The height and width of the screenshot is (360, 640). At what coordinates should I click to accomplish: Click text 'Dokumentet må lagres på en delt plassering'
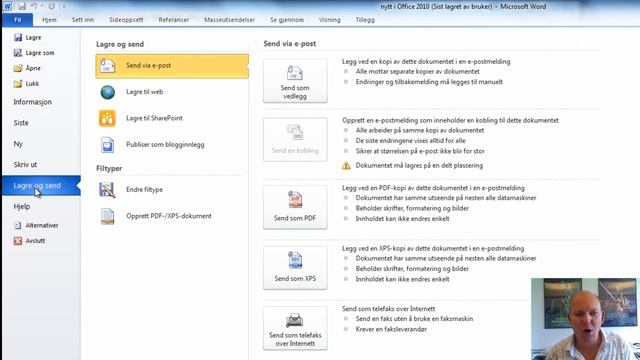[419, 165]
